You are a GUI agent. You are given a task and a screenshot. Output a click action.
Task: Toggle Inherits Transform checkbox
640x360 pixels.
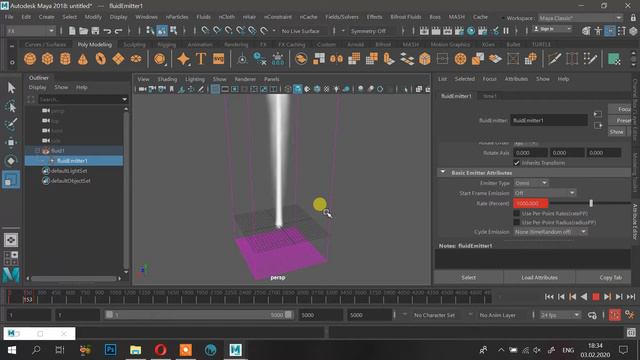tap(517, 163)
